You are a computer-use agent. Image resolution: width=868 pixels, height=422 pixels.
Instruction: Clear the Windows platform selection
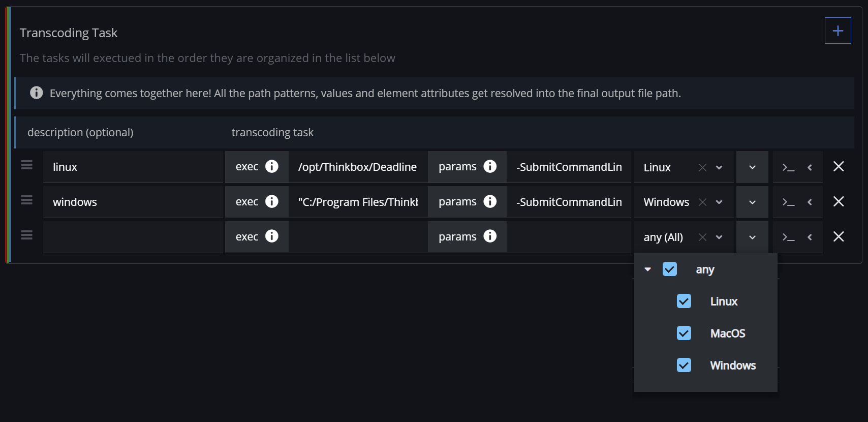point(702,202)
